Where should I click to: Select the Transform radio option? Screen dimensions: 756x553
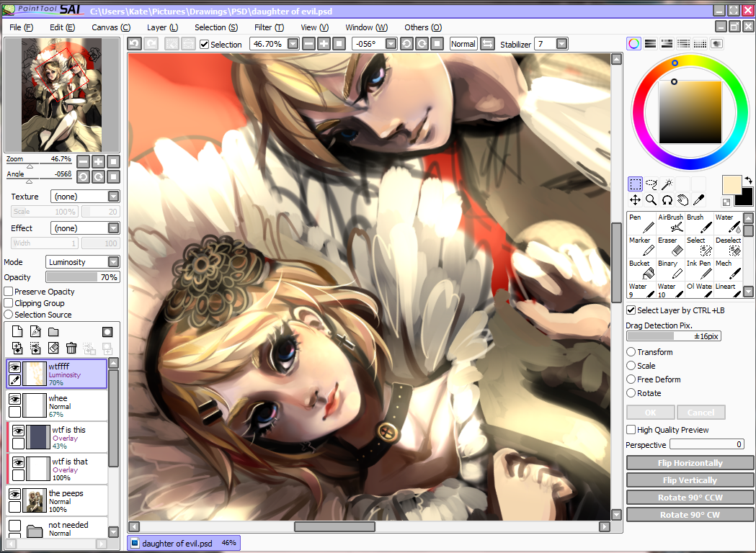[x=631, y=352]
